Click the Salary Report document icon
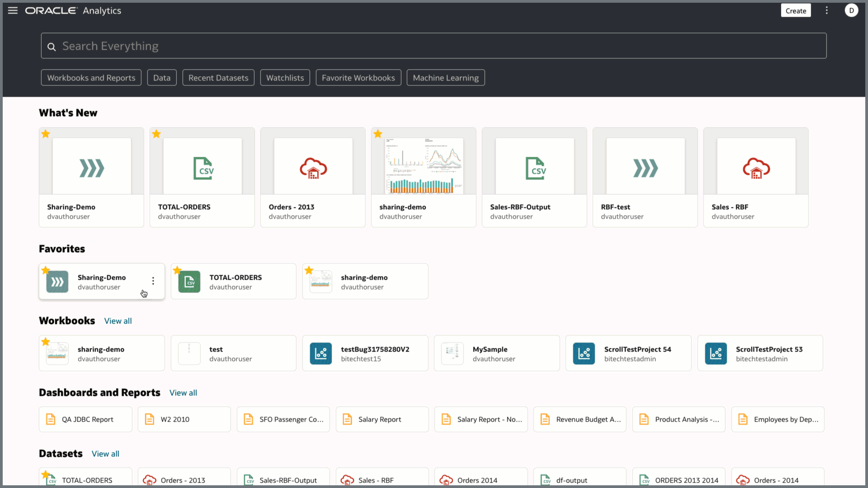 coord(347,419)
